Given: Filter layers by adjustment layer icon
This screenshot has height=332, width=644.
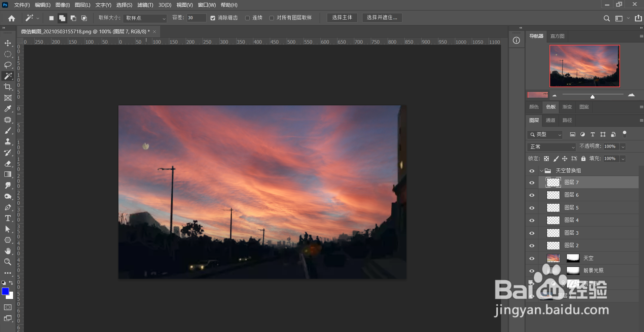Looking at the screenshot, I should pos(583,134).
